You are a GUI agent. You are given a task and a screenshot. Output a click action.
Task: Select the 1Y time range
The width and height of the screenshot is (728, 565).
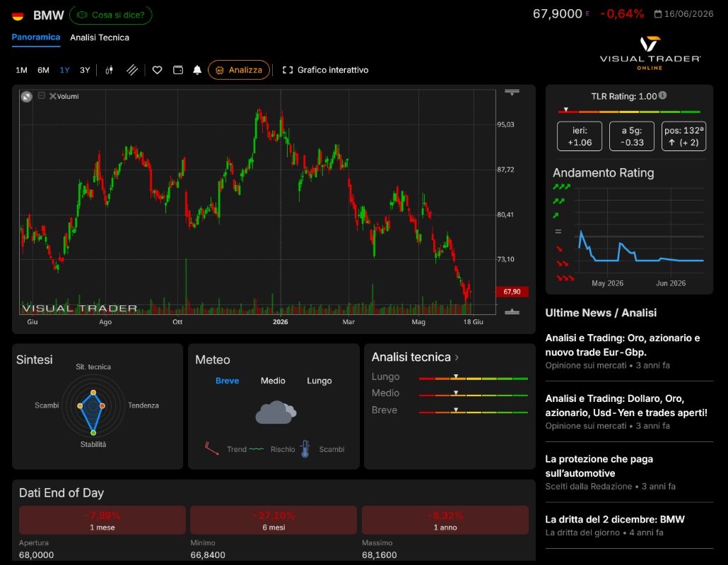(x=64, y=70)
